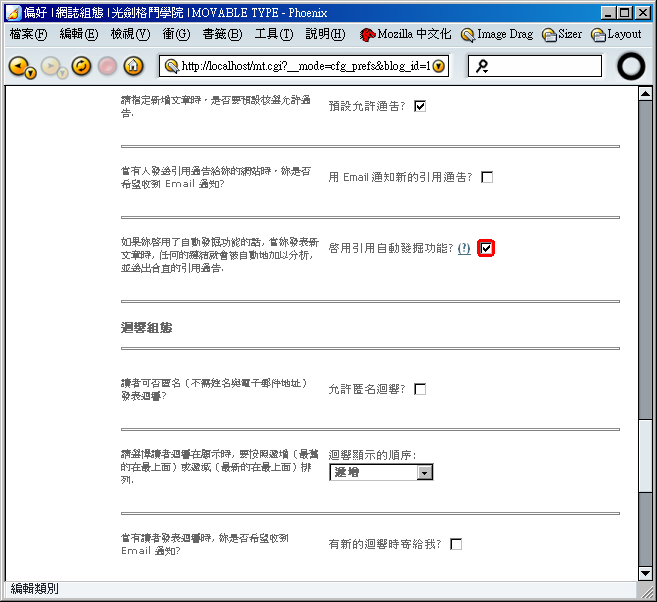
Task: Open the Layout bookmark folder
Action: (616, 34)
